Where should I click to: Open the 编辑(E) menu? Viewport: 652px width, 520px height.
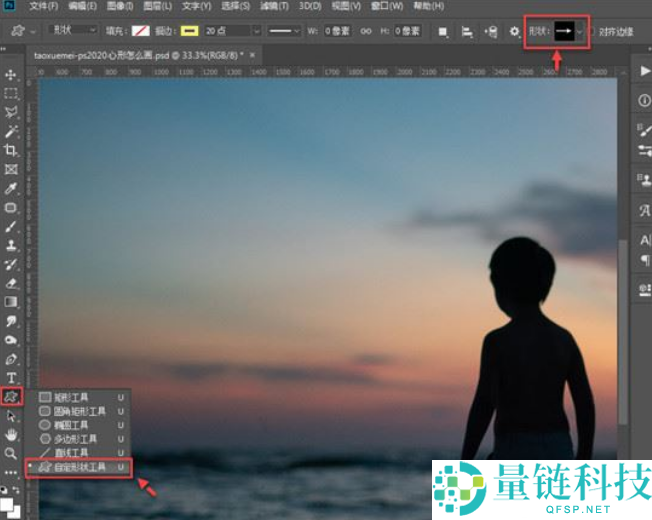(x=82, y=6)
